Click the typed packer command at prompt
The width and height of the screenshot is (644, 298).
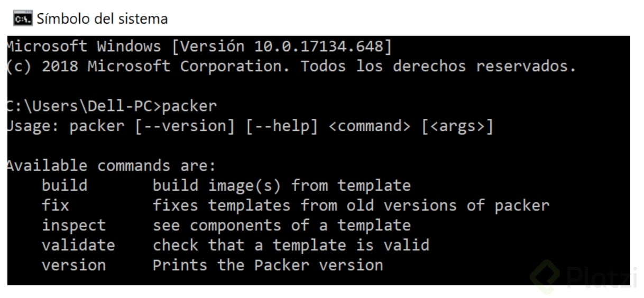190,107
